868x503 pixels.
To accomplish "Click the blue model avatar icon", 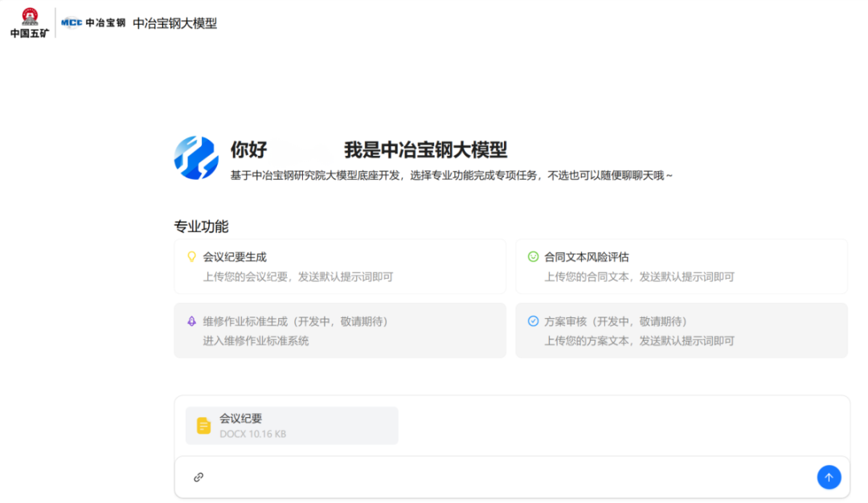I will tap(196, 157).
